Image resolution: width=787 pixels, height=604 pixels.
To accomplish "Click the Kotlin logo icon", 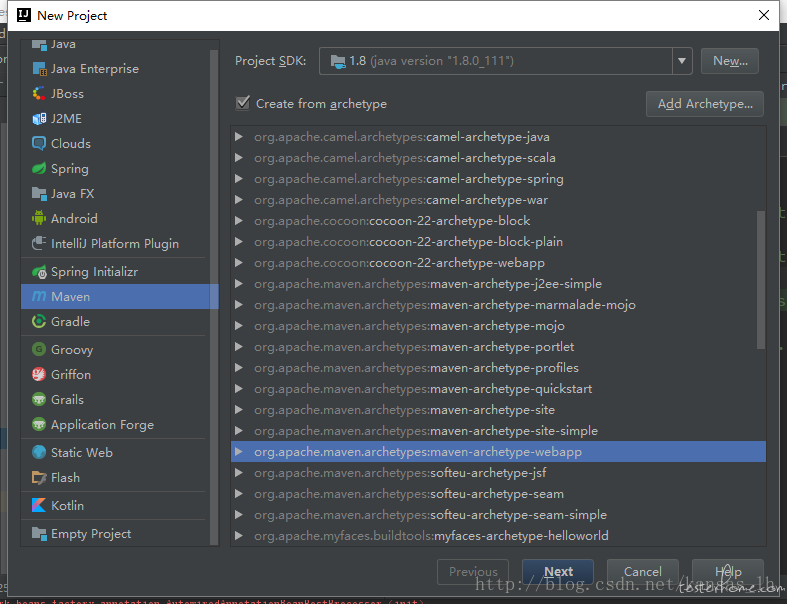I will 39,505.
